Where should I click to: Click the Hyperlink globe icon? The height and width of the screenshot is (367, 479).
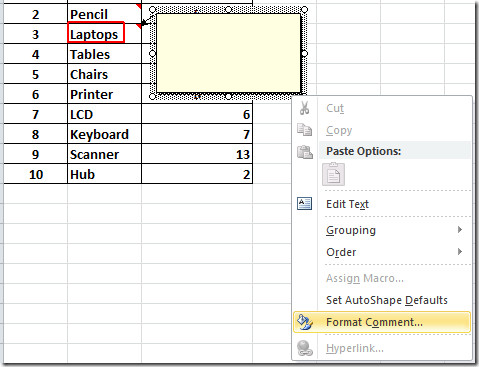click(x=305, y=348)
